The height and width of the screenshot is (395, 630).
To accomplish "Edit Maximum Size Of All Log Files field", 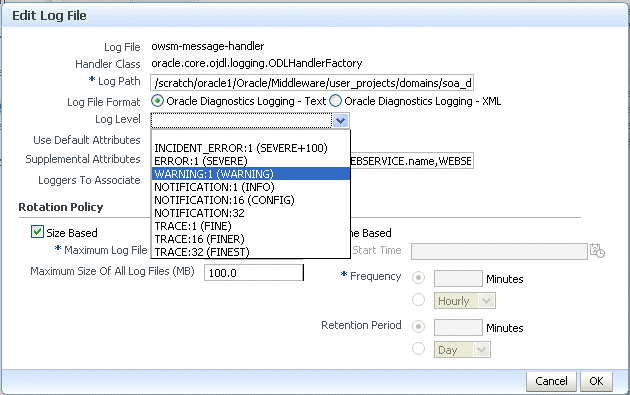I will coord(254,273).
